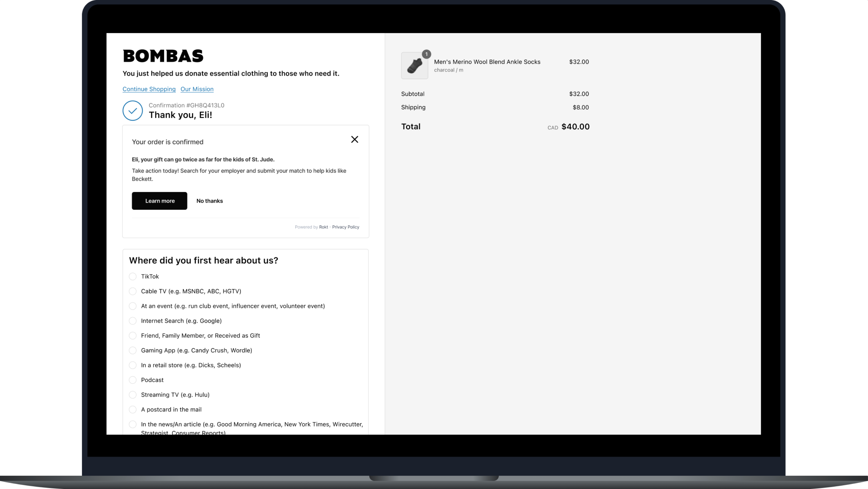
Task: Select the TikTok radio option
Action: tap(133, 277)
